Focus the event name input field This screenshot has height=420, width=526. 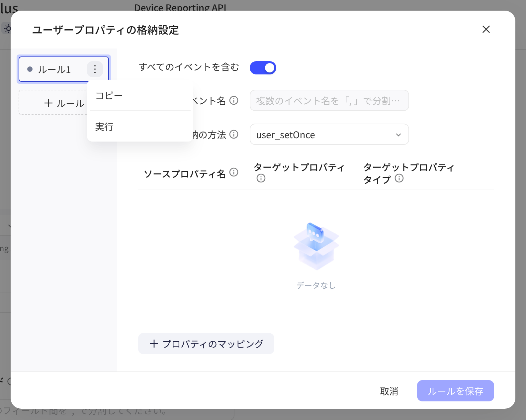coord(329,100)
